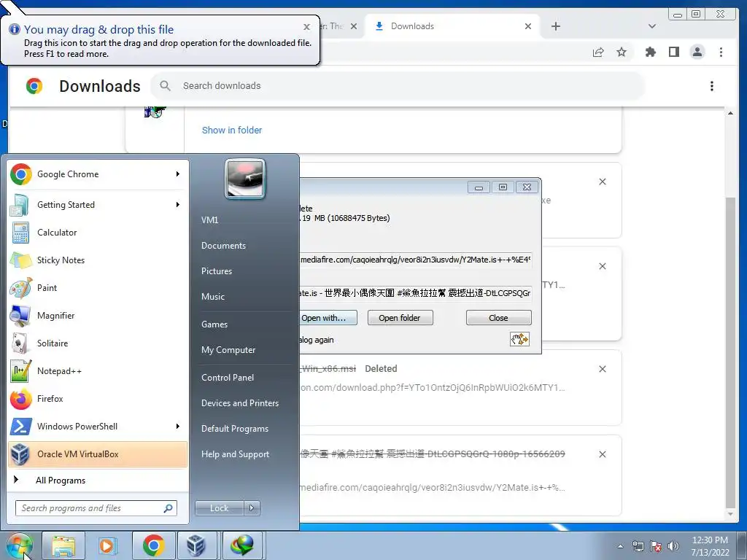
Task: Click the drag and drop hand icon
Action: 519,340
